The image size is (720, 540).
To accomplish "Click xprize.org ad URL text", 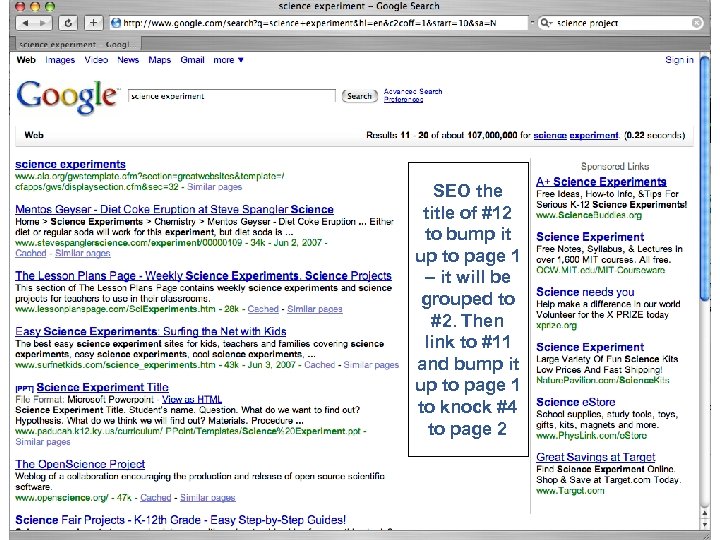I will pyautogui.click(x=556, y=326).
